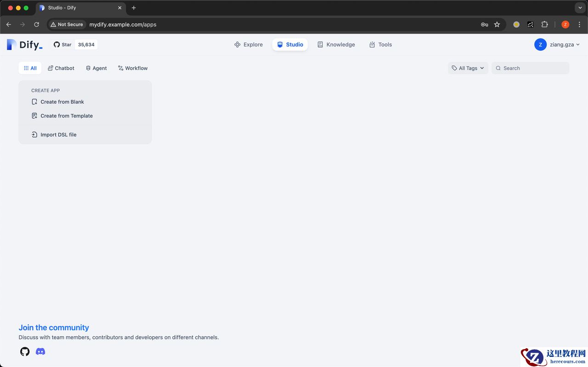Click the yellow circle extension icon
This screenshot has height=367, width=588.
click(516, 24)
